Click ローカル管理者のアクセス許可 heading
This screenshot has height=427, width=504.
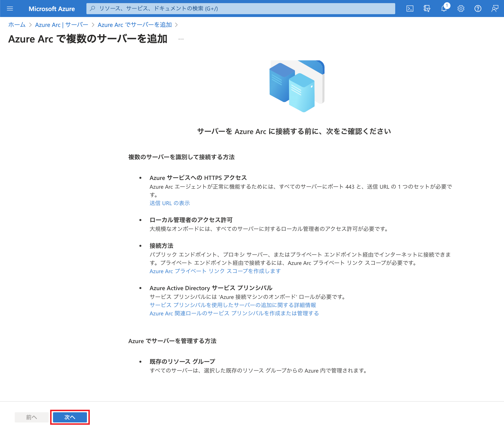tap(191, 220)
